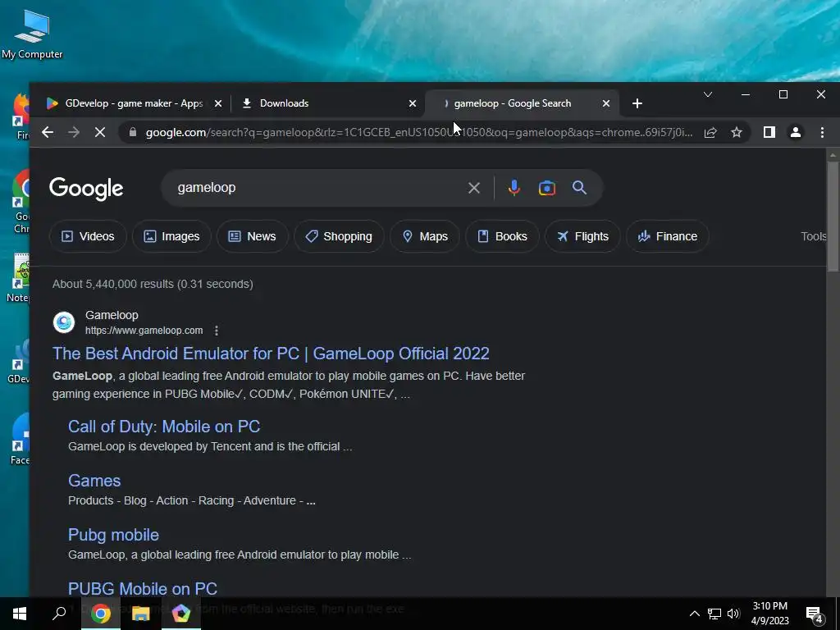The height and width of the screenshot is (630, 840).
Task: Open Chrome side panel icon
Action: pos(769,132)
